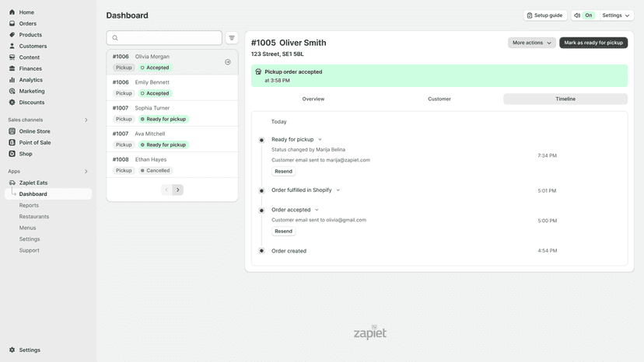
Task: Open the More actions dropdown
Action: point(532,43)
